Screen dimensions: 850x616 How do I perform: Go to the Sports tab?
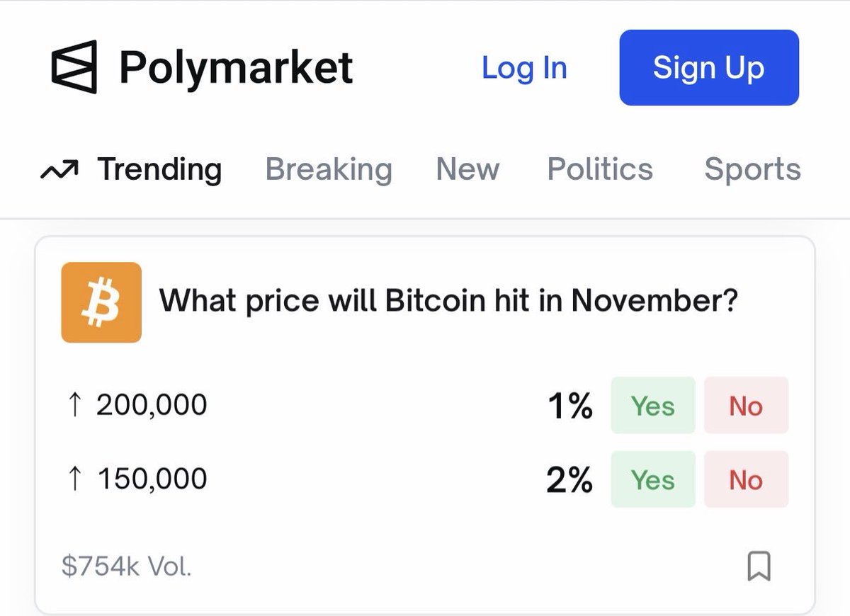coord(752,169)
